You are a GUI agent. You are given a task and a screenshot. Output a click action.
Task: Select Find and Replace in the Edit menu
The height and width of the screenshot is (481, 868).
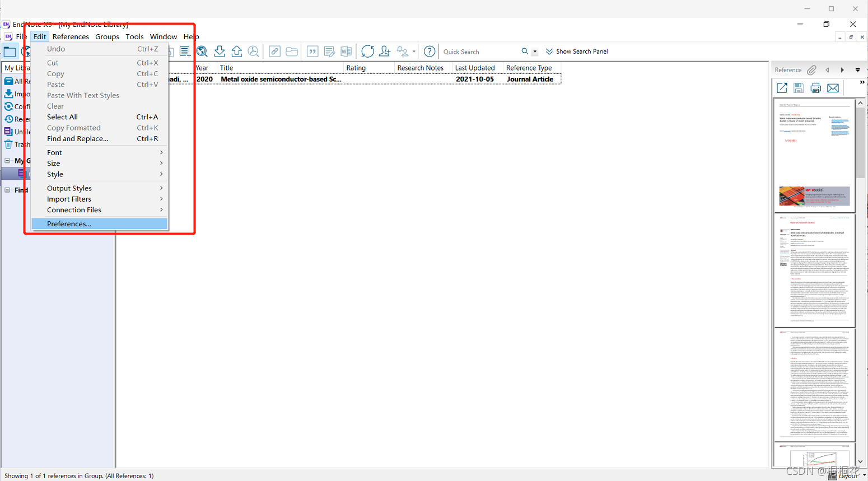(x=77, y=138)
